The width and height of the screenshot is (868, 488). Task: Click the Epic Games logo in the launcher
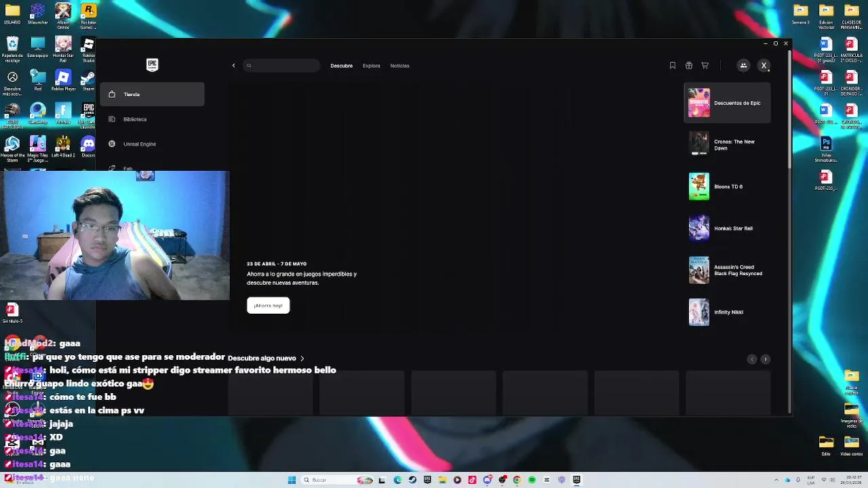[152, 65]
